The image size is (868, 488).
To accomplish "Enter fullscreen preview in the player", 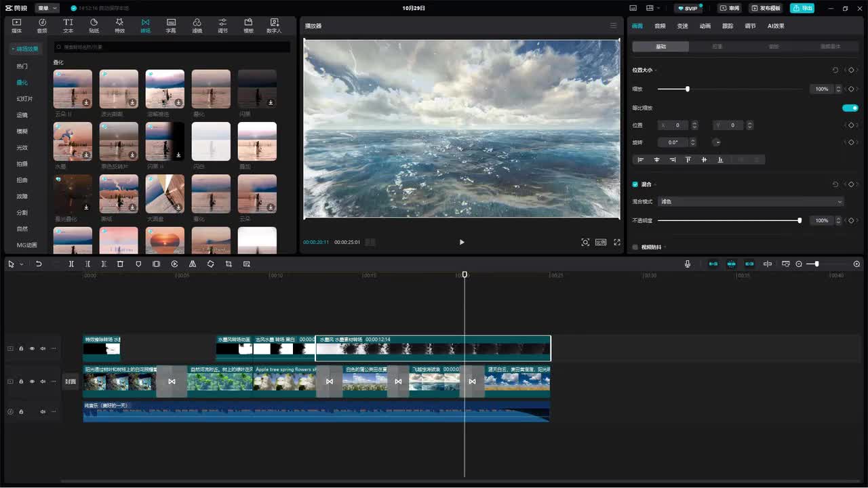I will click(x=617, y=242).
